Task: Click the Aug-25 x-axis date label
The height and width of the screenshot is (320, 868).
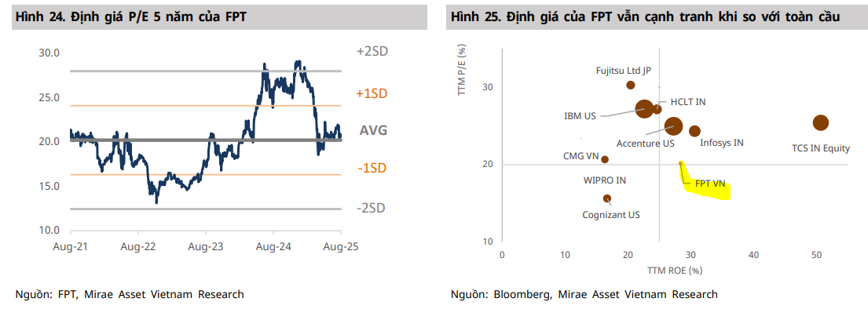Action: [341, 245]
